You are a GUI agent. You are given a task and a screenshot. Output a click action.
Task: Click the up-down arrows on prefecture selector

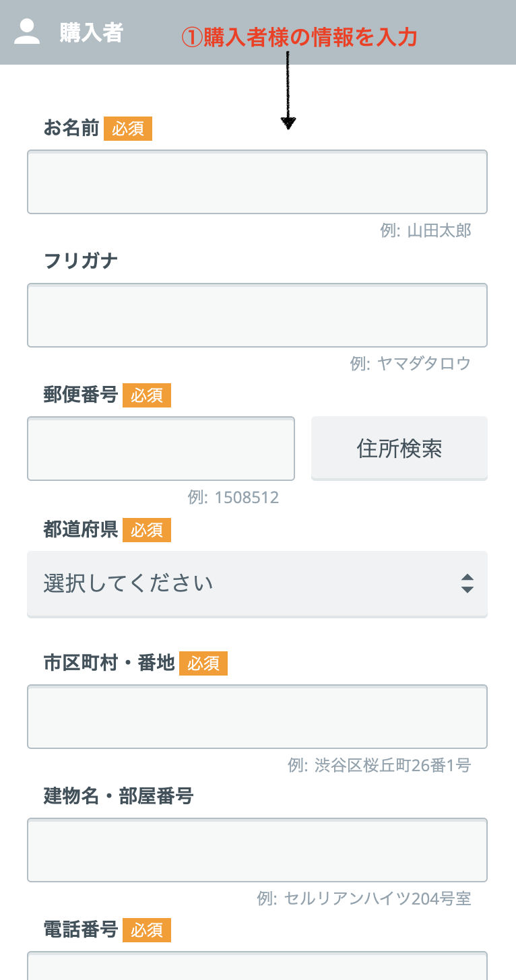[467, 583]
